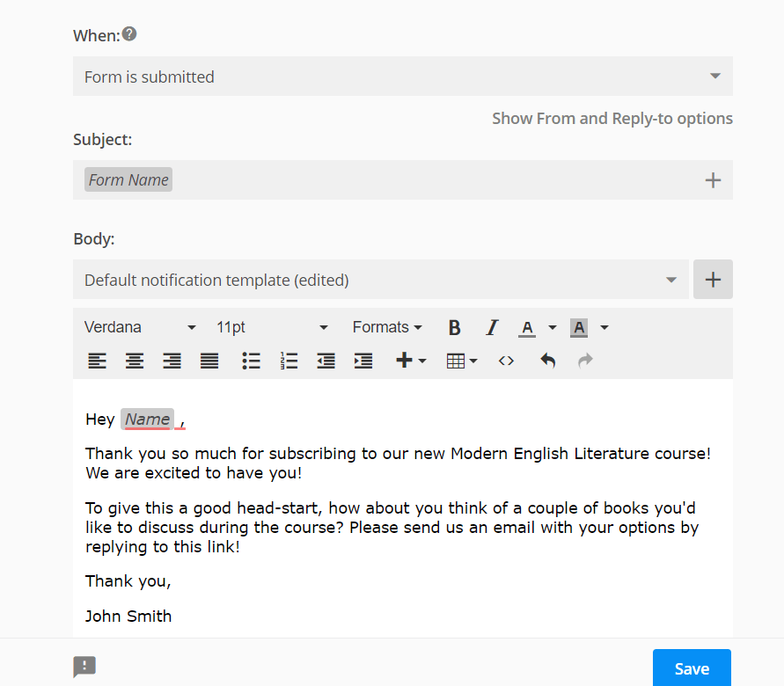Image resolution: width=784 pixels, height=686 pixels.
Task: Save the notification settings
Action: point(692,668)
